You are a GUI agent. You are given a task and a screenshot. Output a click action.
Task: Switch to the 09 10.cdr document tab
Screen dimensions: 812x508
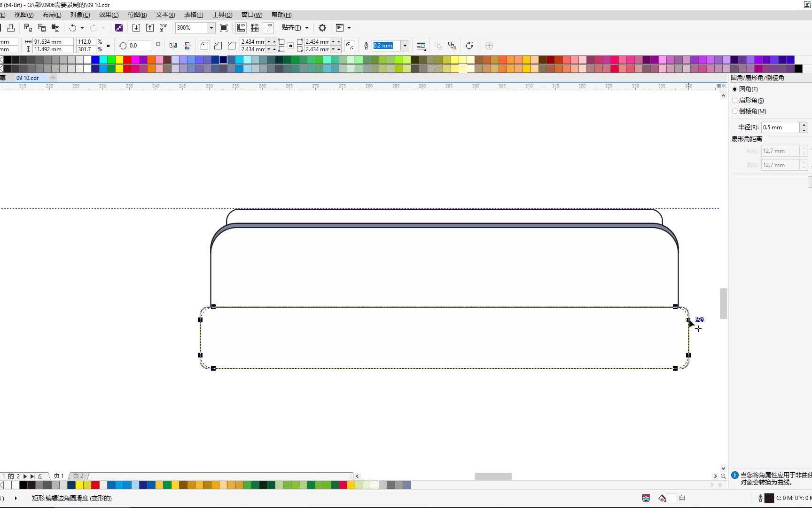pyautogui.click(x=28, y=78)
